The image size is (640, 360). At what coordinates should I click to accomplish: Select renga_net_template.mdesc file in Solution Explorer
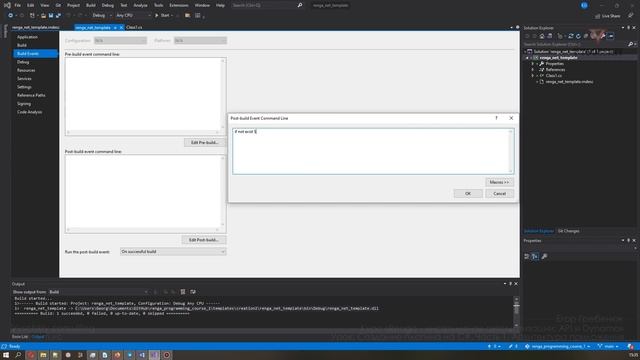569,82
